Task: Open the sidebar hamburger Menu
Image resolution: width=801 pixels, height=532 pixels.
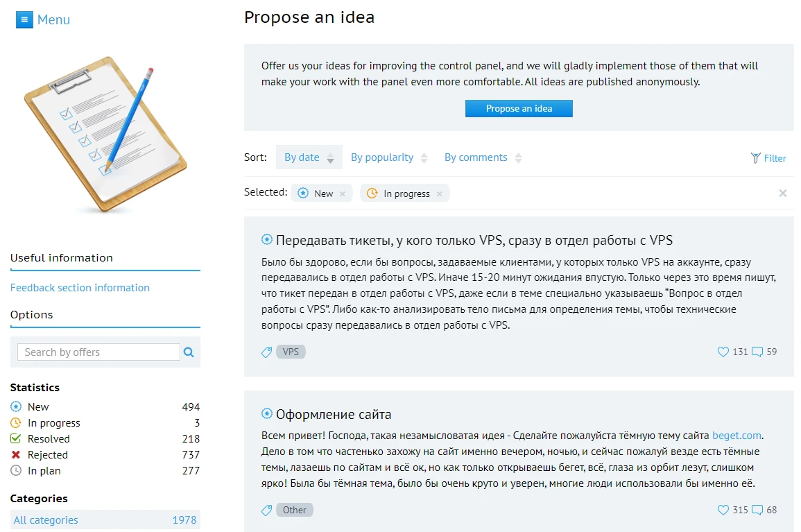Action: click(24, 19)
